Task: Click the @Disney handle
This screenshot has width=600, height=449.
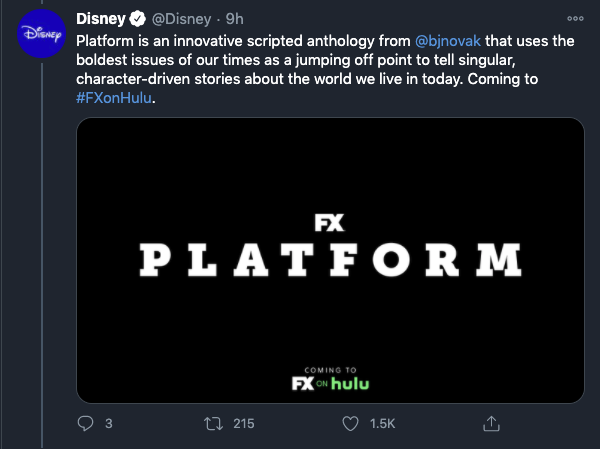Action: pyautogui.click(x=181, y=19)
